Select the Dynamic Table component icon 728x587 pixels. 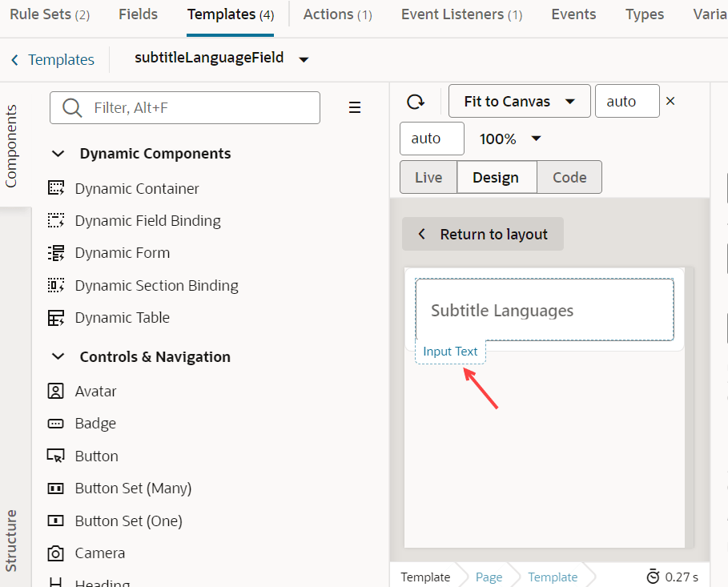pyautogui.click(x=56, y=318)
